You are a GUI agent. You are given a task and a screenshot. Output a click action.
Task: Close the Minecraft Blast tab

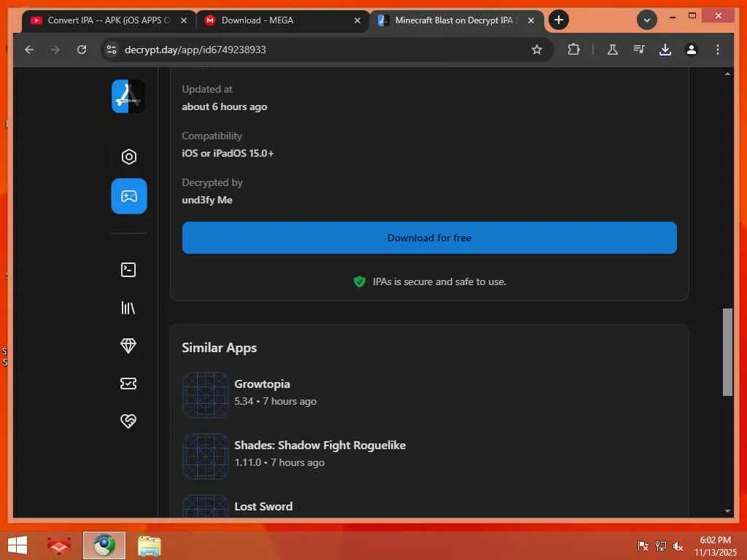click(x=531, y=20)
